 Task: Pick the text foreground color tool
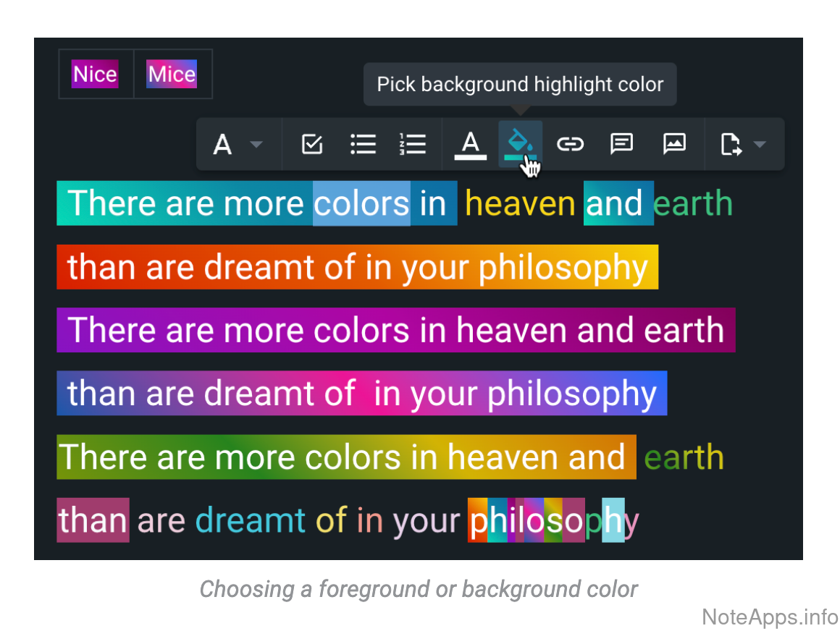pos(470,144)
